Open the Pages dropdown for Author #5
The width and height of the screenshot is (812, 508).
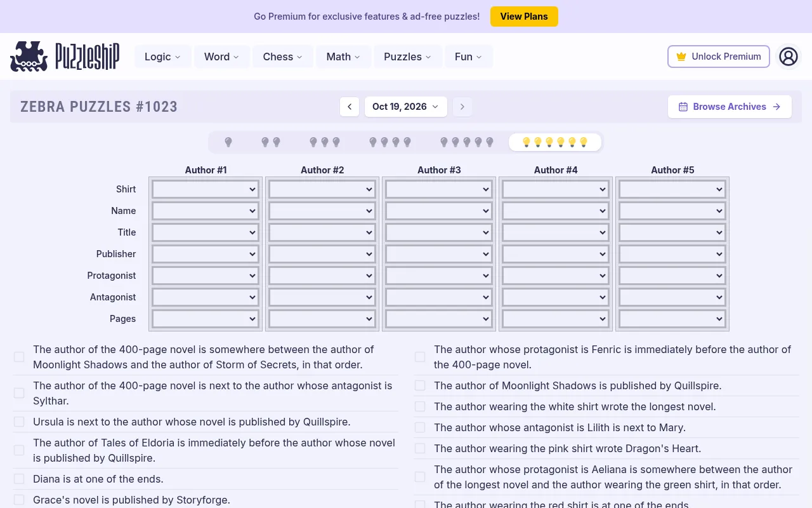point(672,319)
